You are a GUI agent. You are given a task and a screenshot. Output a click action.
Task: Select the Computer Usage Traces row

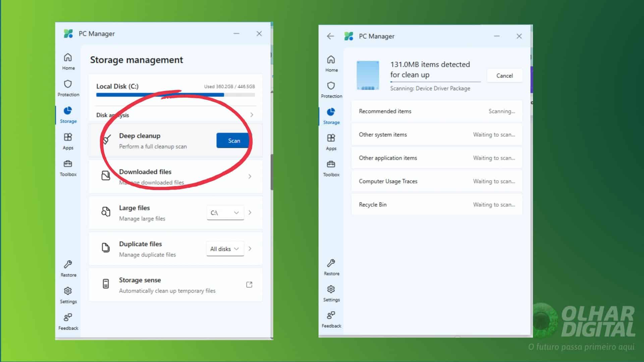point(436,181)
